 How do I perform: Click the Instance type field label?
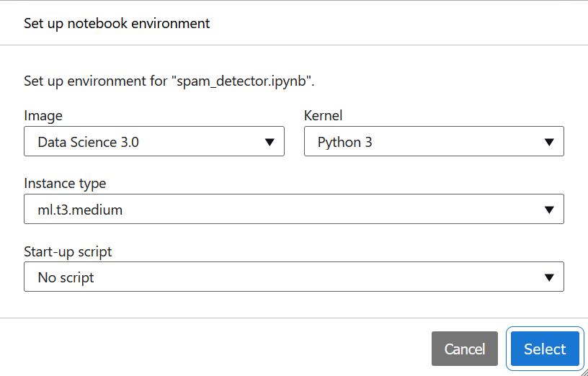[x=65, y=184]
